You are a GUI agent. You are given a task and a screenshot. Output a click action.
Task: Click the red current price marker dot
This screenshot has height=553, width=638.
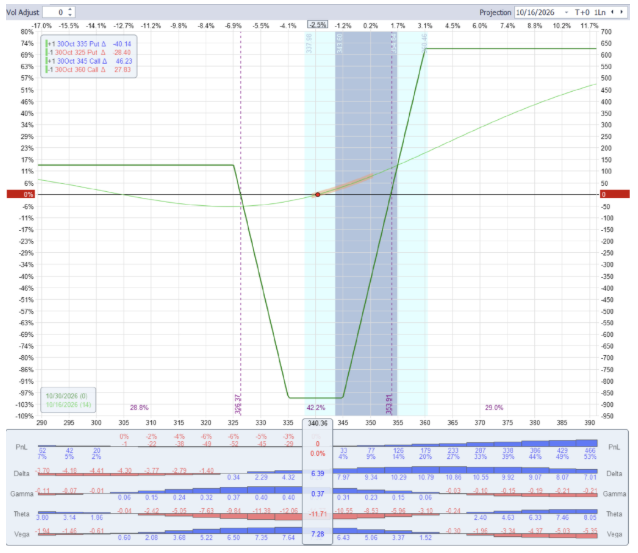pyautogui.click(x=318, y=195)
